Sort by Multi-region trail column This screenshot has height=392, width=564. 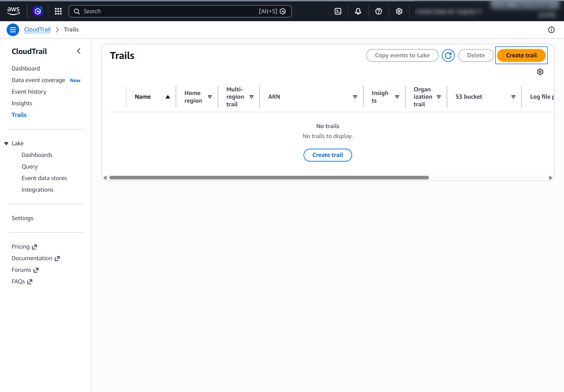tap(252, 97)
